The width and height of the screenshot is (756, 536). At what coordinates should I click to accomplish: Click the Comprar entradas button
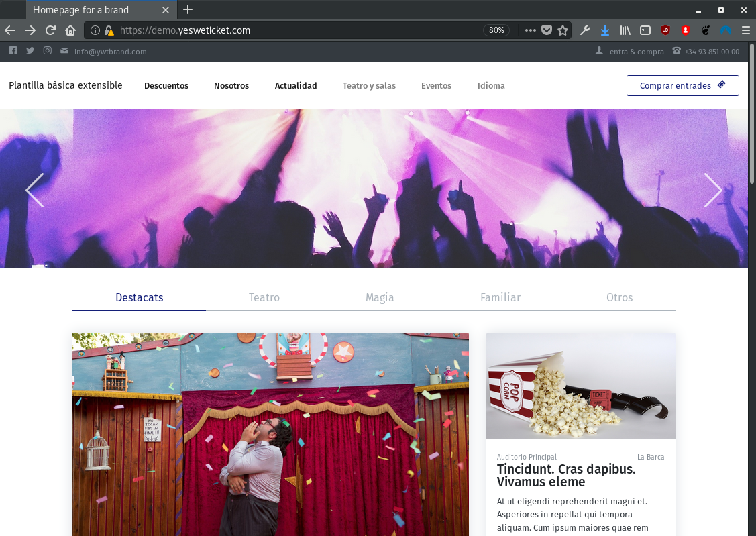[682, 86]
